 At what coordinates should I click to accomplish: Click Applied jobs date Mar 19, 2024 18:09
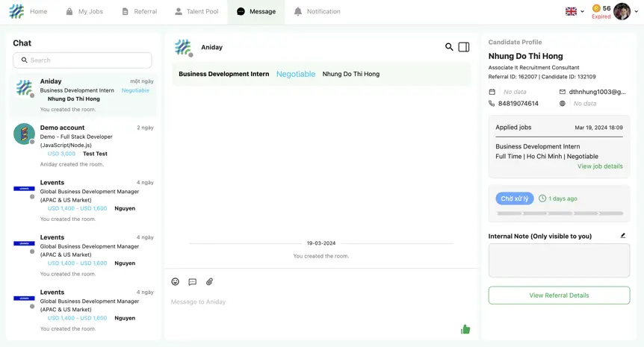(x=598, y=128)
